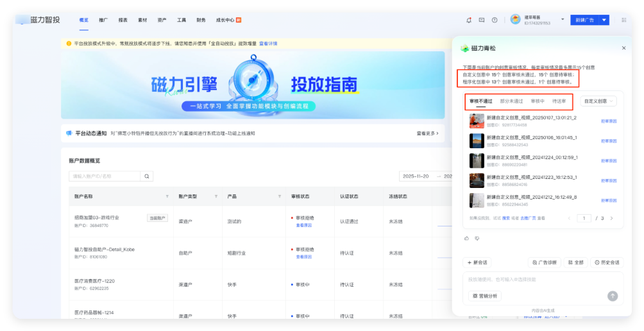Open the message box icon in header

pos(481,20)
